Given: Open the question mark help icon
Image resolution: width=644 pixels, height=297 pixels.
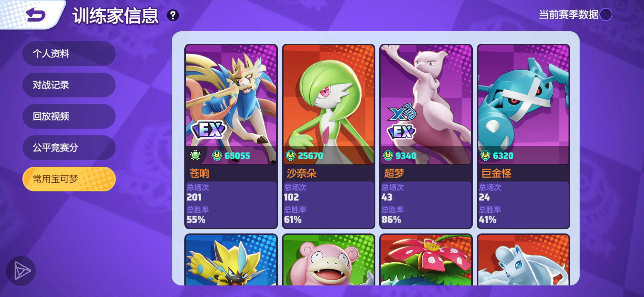Looking at the screenshot, I should coord(173,15).
